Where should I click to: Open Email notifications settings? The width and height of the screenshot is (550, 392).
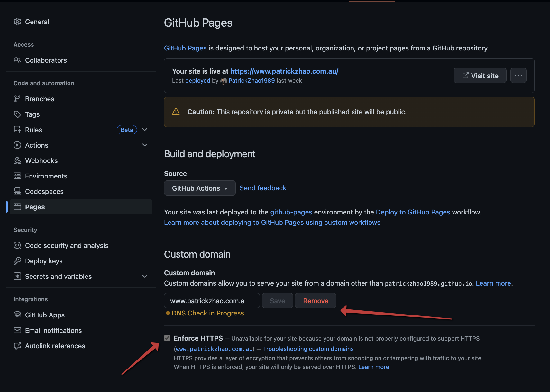click(x=81, y=330)
